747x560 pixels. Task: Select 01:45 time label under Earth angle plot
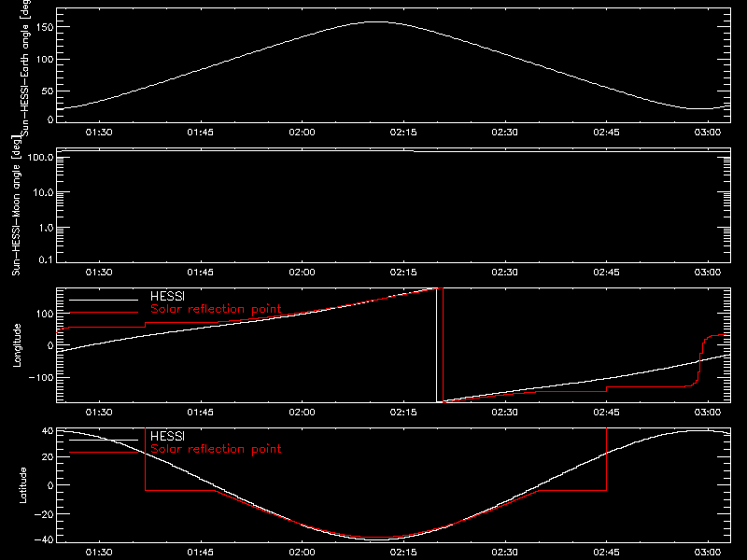(201, 132)
